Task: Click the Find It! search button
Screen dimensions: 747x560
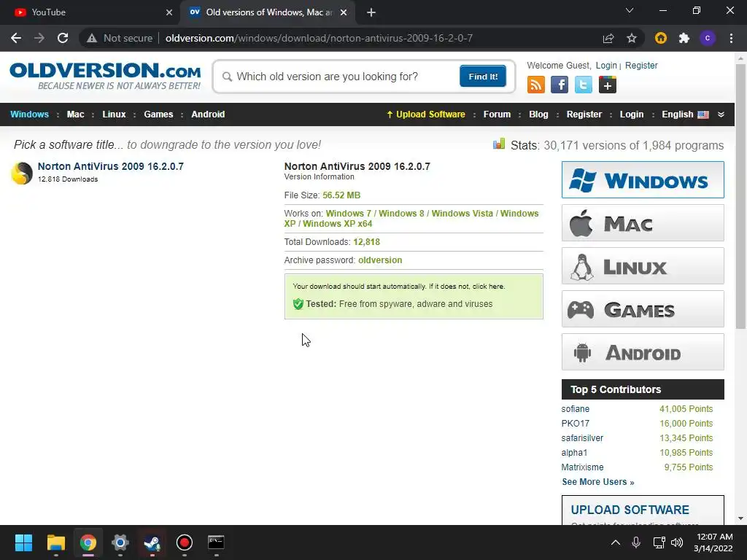Action: click(483, 76)
